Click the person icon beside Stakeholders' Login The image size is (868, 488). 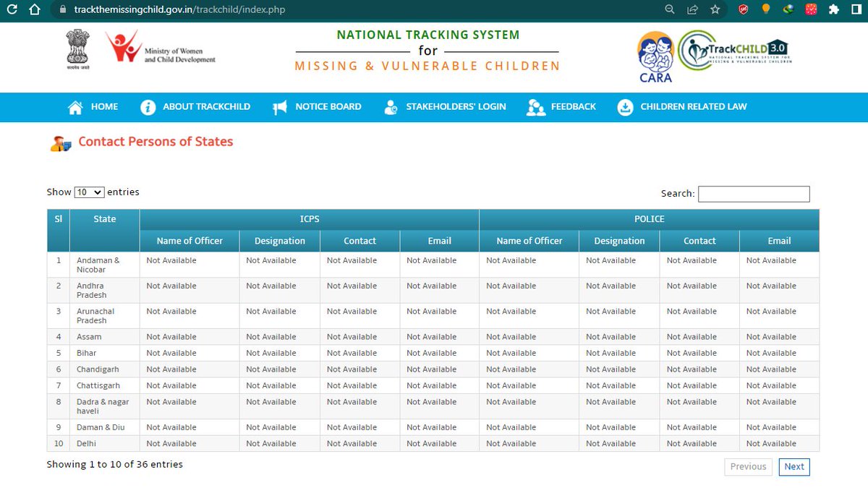pos(391,107)
